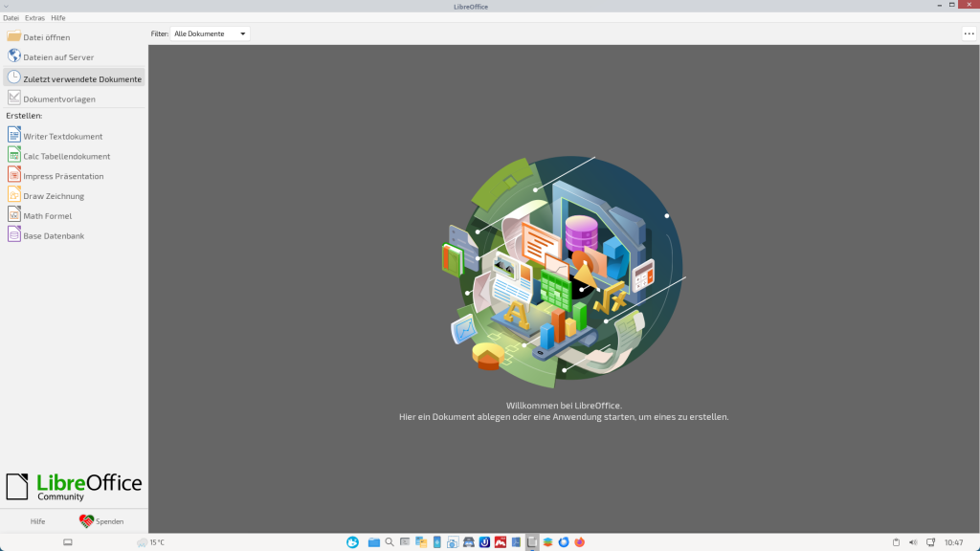This screenshot has width=980, height=551.
Task: Start a new Impress Präsentation
Action: click(x=63, y=176)
